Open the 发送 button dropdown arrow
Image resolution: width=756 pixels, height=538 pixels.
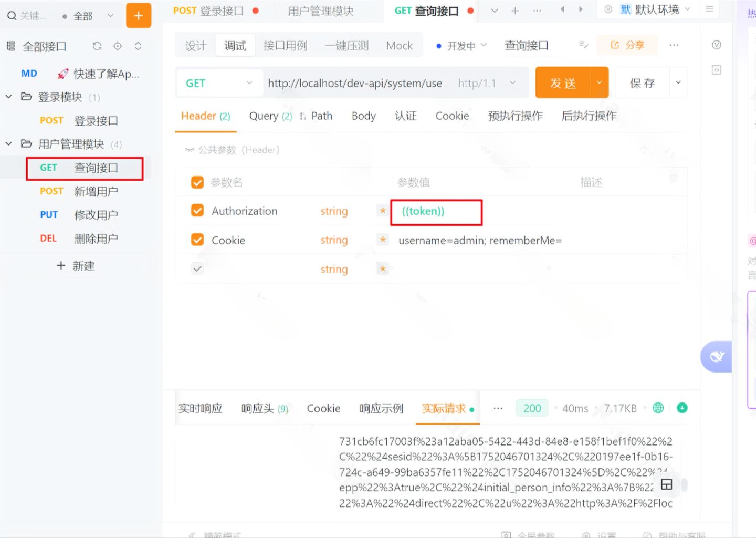point(599,82)
